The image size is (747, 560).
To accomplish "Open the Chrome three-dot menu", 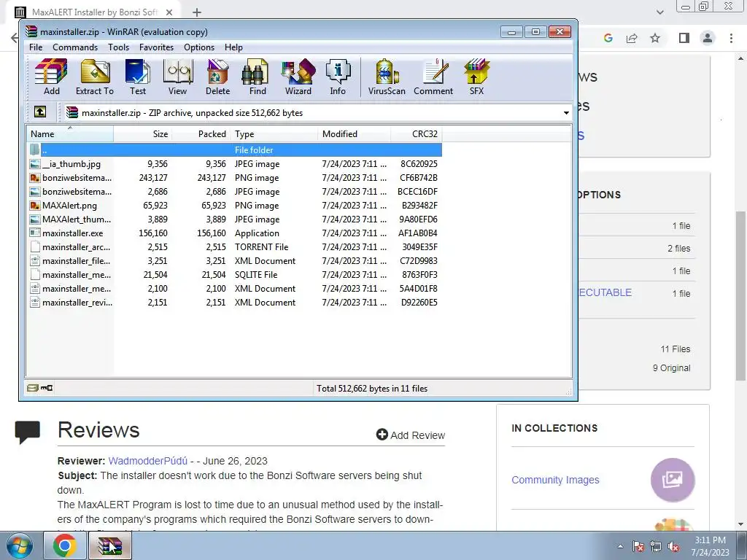I will [731, 38].
